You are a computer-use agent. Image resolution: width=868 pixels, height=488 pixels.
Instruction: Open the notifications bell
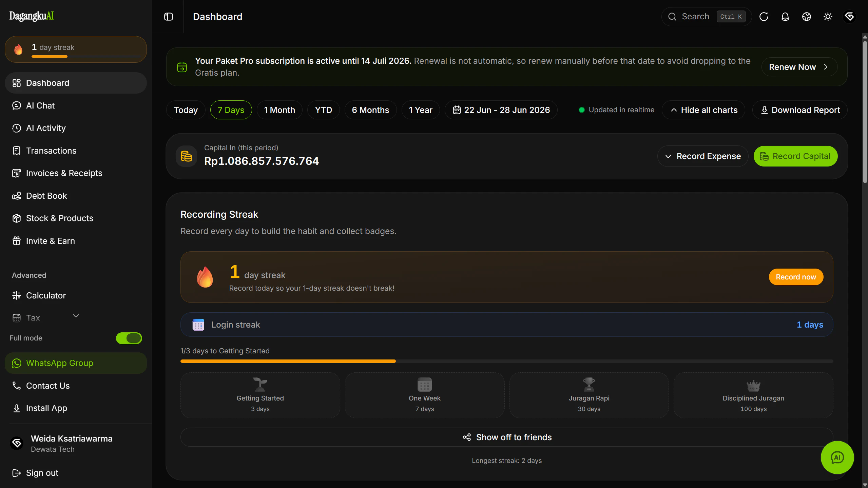click(785, 17)
